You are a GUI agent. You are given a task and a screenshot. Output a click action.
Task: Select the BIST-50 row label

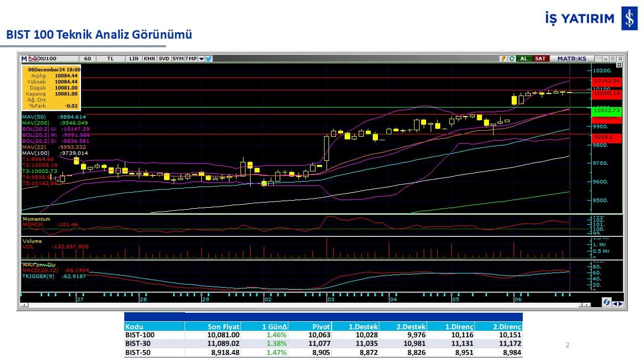click(x=137, y=352)
